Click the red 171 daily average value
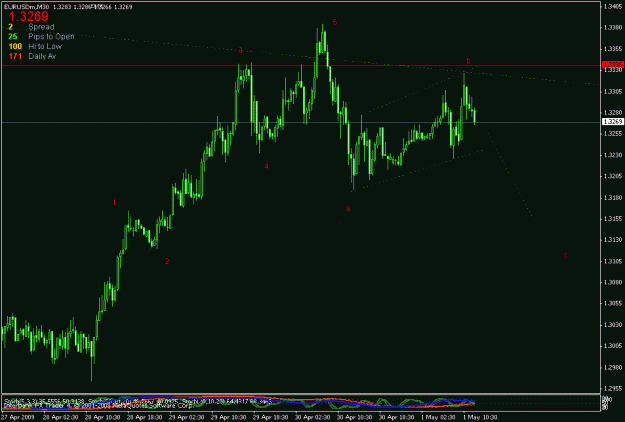The width and height of the screenshot is (625, 422). tap(15, 56)
